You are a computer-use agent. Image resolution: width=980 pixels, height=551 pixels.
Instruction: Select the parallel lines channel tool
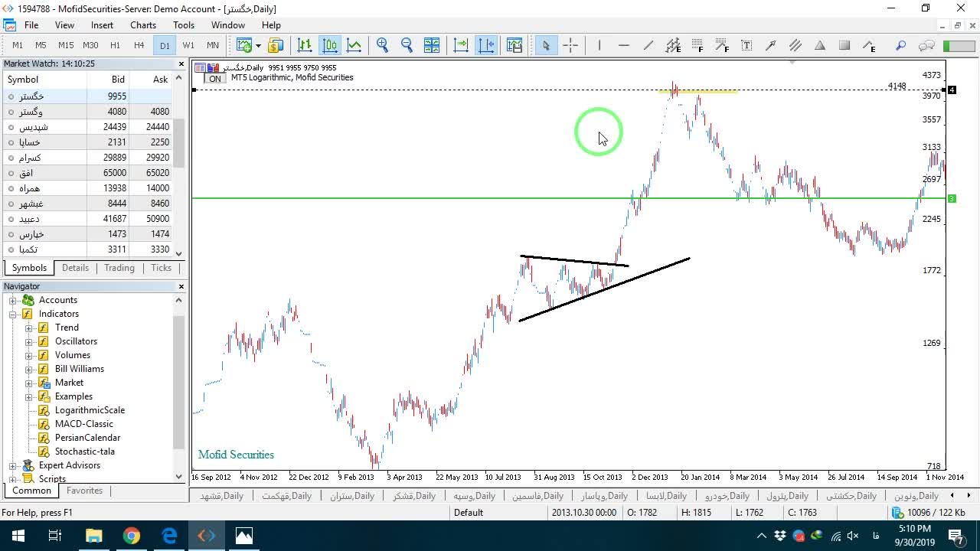click(x=795, y=45)
